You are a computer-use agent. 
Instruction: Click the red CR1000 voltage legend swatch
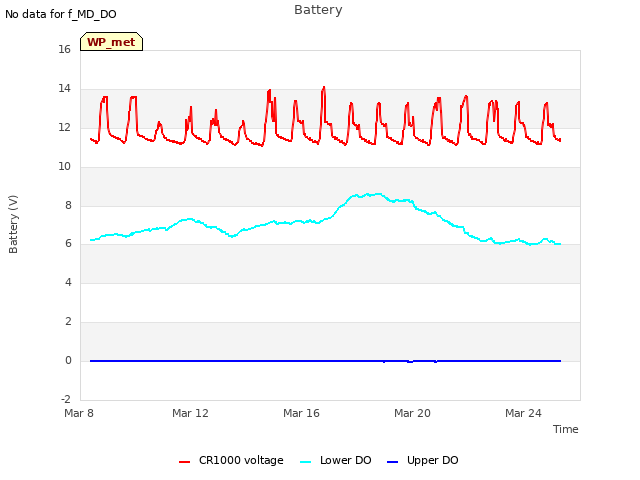pos(184,462)
